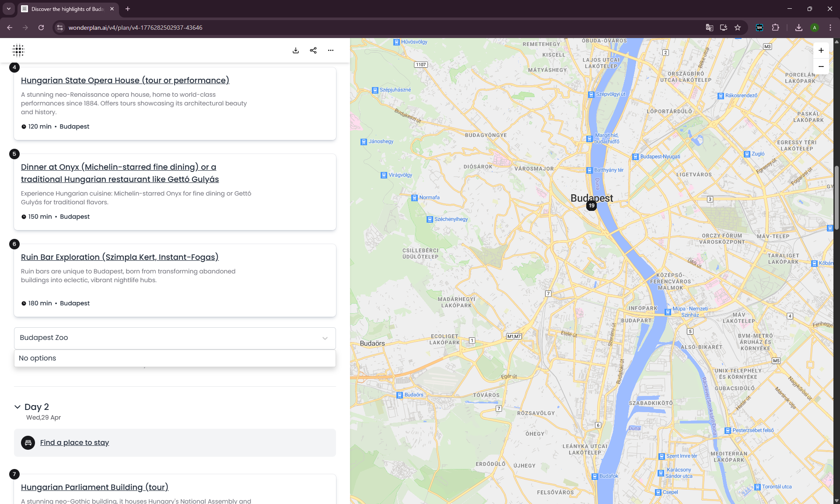Download the trip plan using the header icon
Screen dimensions: 840x504
tap(296, 50)
